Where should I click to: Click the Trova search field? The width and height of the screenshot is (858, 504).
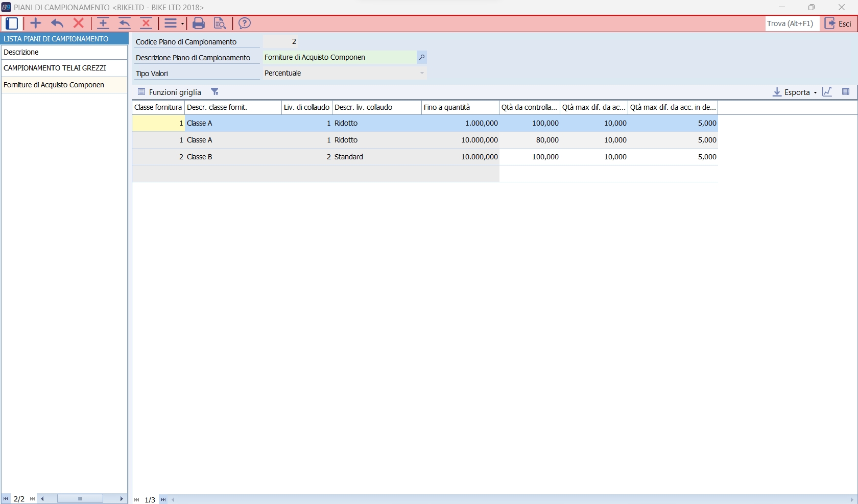tap(790, 23)
